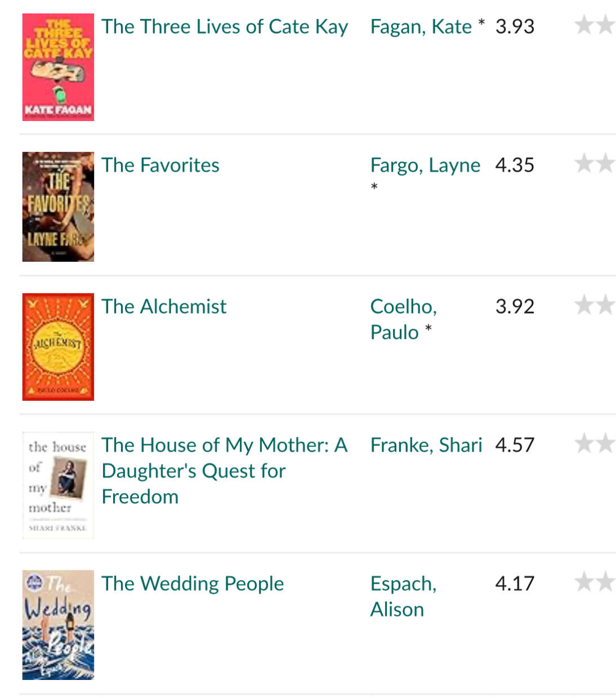Rate The House of My Mother one star

coord(584,443)
